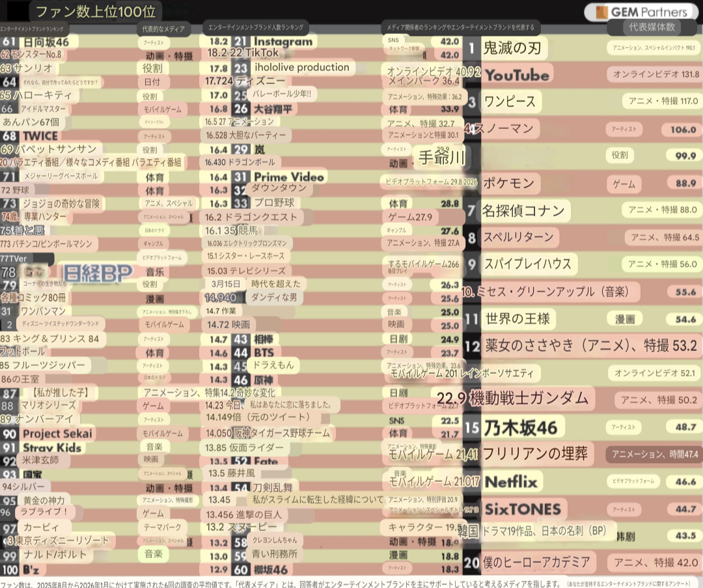
Task: Click the 日経BP label
Action: point(98,272)
